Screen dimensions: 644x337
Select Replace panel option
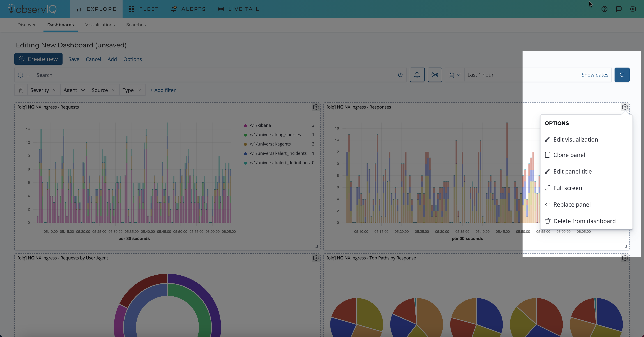point(586,204)
